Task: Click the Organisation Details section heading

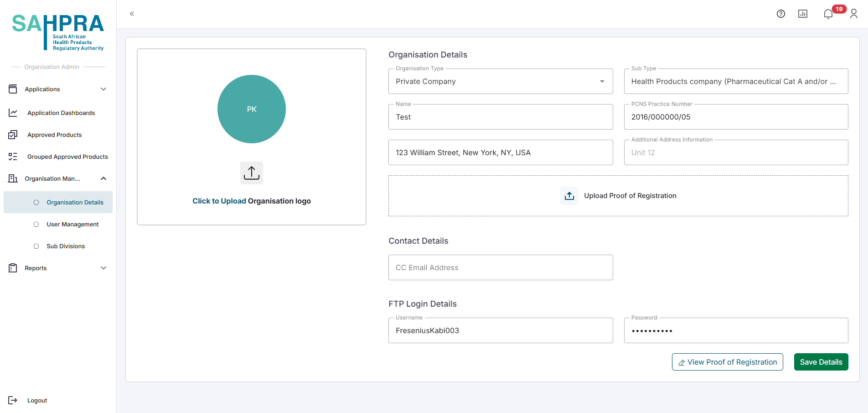Action: [428, 55]
